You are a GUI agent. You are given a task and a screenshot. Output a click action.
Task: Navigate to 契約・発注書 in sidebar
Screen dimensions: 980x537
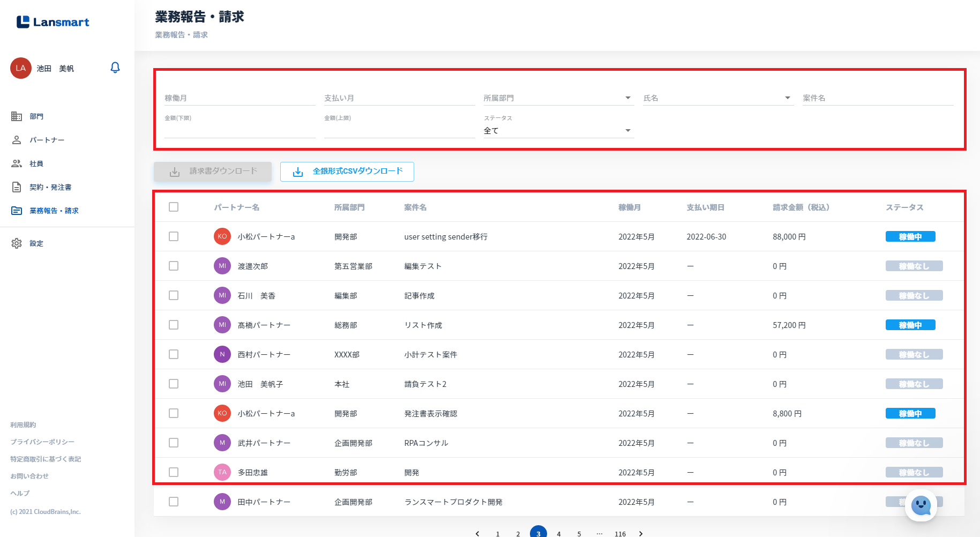click(50, 187)
